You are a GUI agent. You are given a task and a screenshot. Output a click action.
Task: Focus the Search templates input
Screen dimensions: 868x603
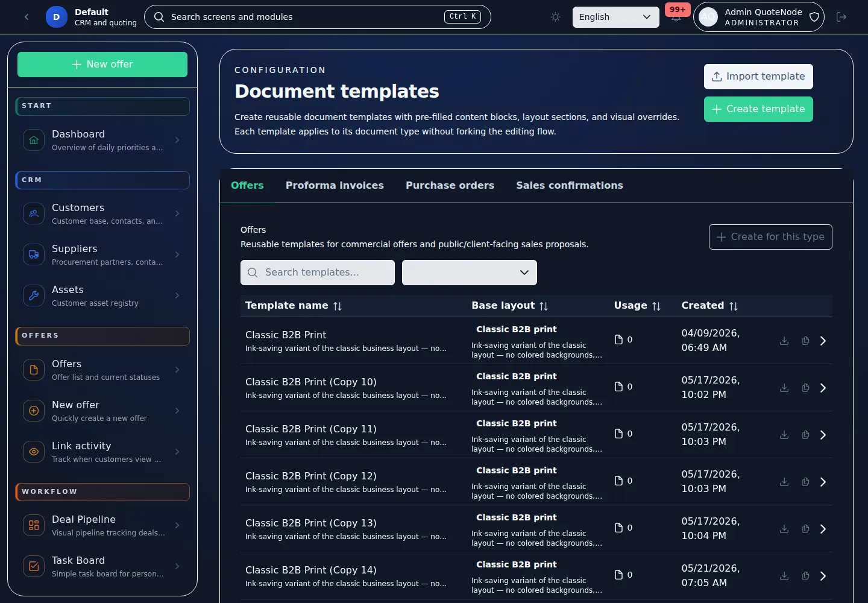[318, 273]
